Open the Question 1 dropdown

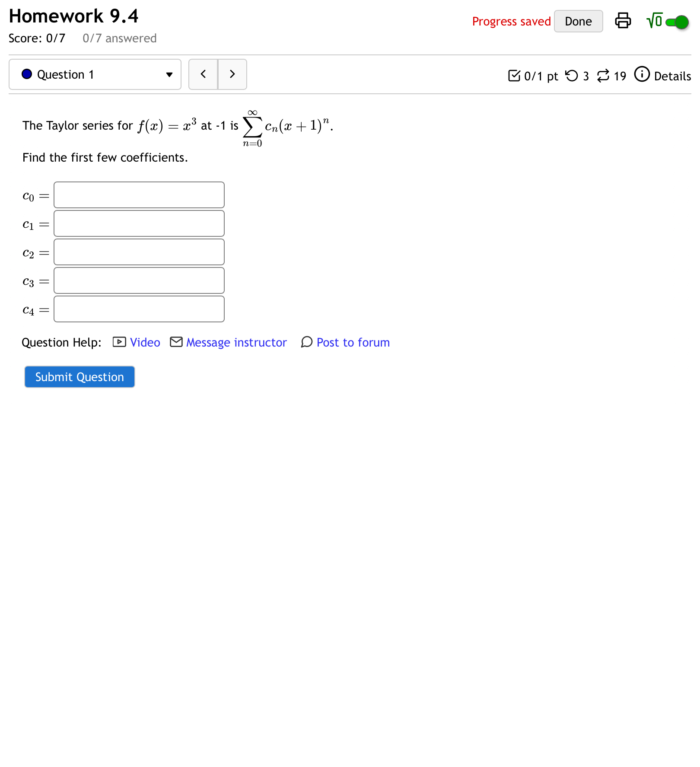pos(169,74)
